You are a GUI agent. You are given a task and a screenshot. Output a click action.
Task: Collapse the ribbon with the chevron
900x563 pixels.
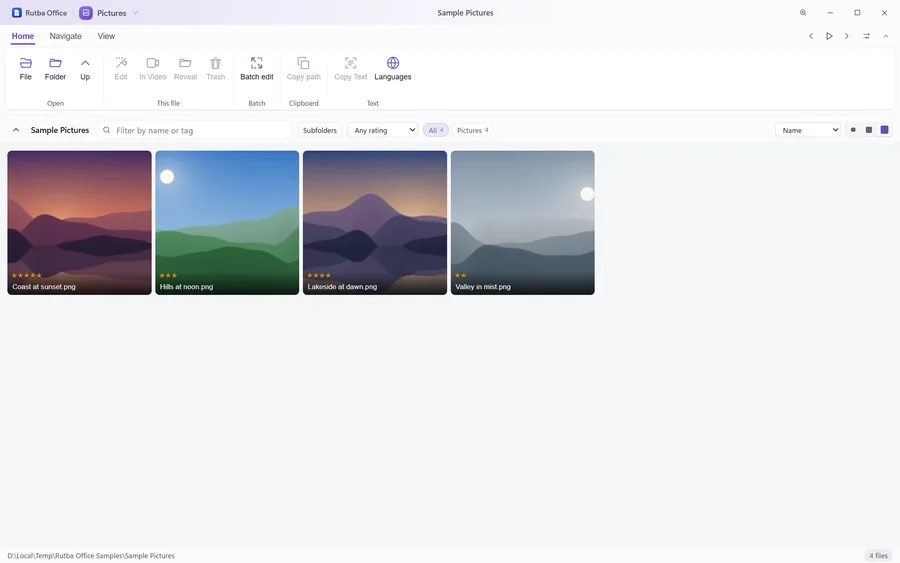click(x=886, y=36)
